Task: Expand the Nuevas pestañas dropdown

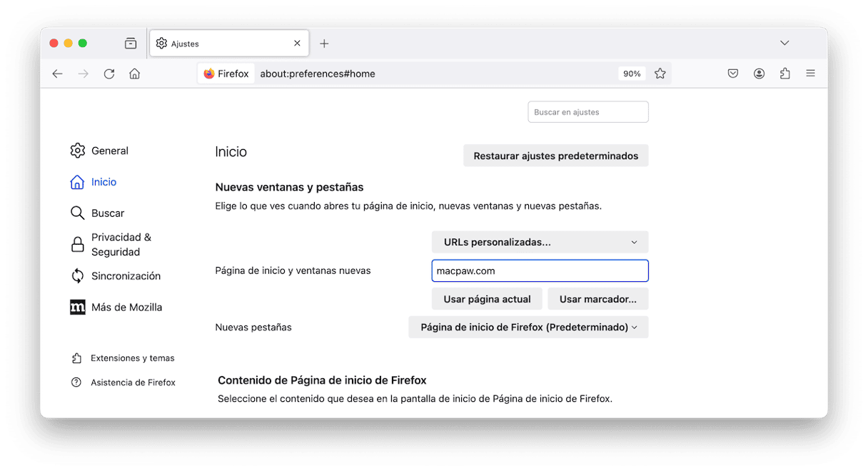Action: pyautogui.click(x=529, y=328)
